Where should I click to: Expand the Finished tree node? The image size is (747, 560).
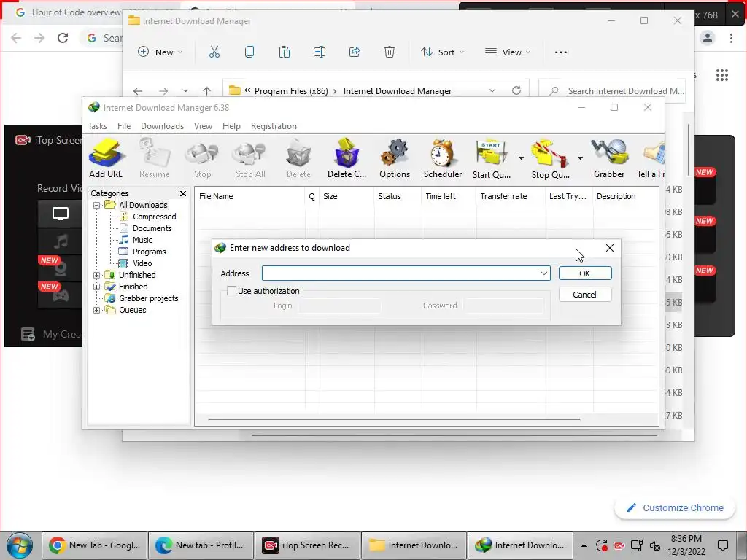point(97,287)
